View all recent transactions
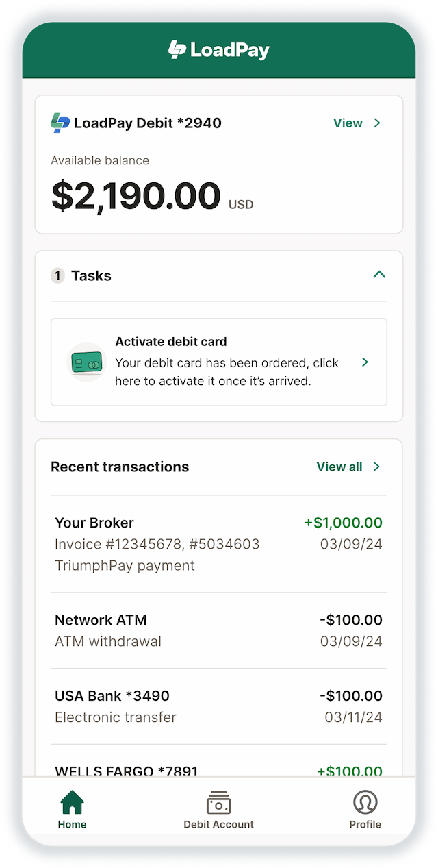 pyautogui.click(x=339, y=467)
